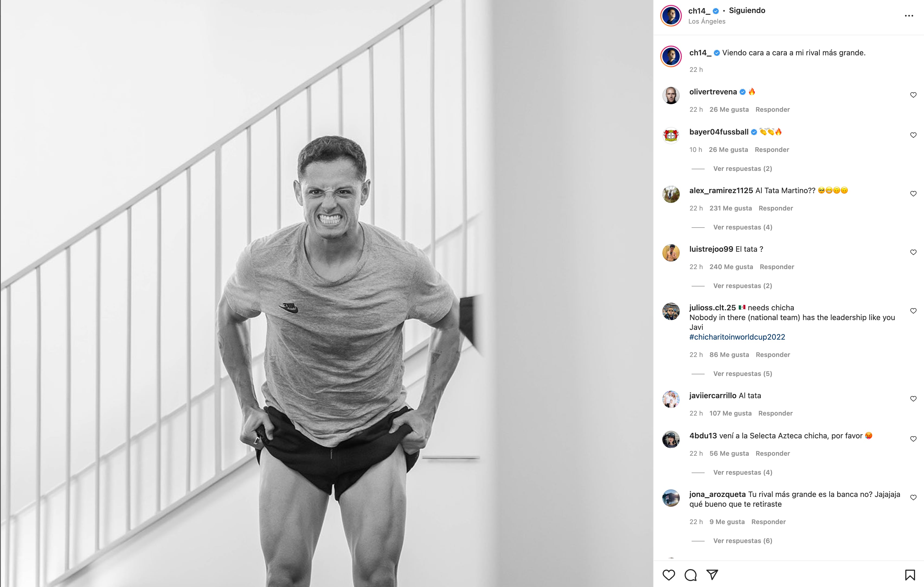The height and width of the screenshot is (587, 924).
Task: Like alex_ramirez1125's Tata Martino comment
Action: (913, 193)
